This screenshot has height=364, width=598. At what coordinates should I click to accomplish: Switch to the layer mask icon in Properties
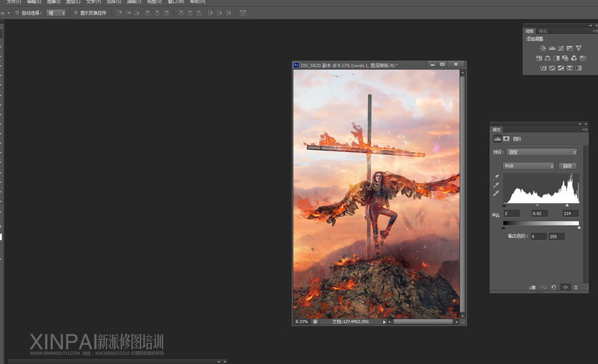pos(506,139)
